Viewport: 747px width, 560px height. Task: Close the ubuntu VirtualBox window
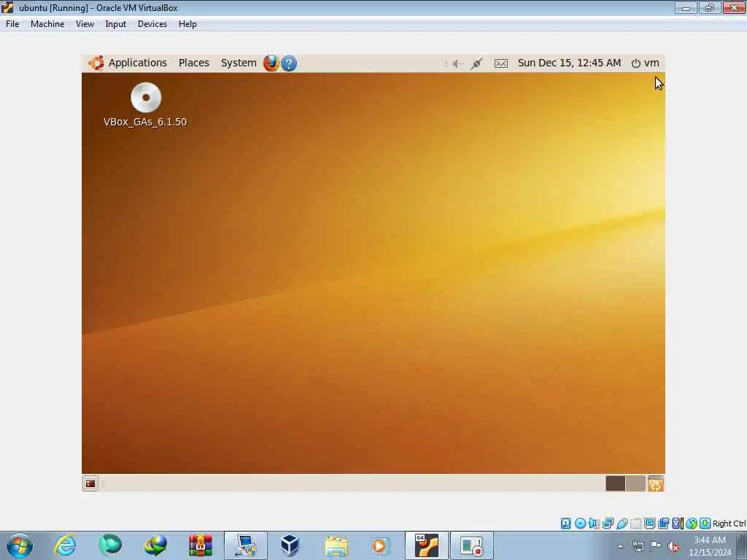click(x=734, y=7)
